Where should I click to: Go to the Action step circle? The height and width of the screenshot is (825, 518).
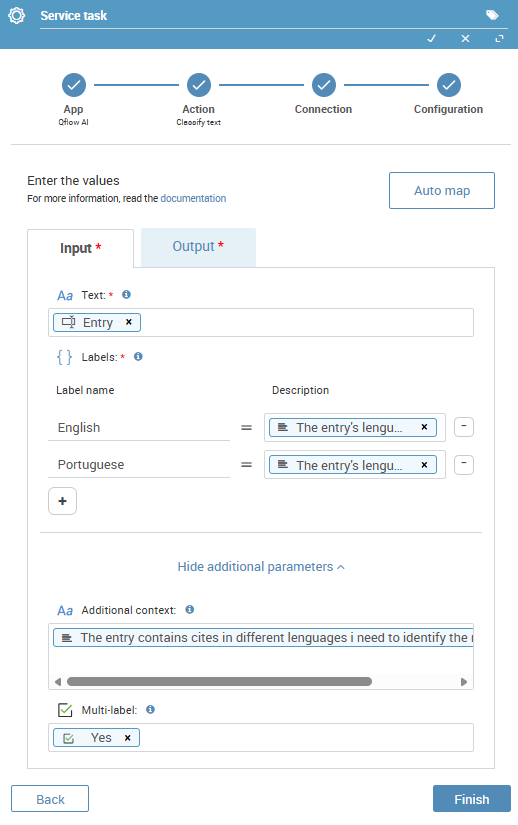click(x=199, y=85)
